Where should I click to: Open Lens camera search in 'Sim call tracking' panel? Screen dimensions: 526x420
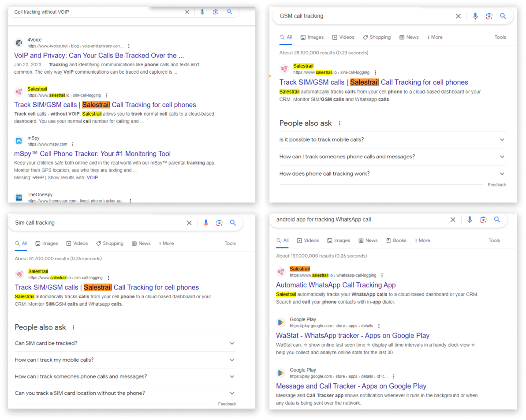point(220,223)
